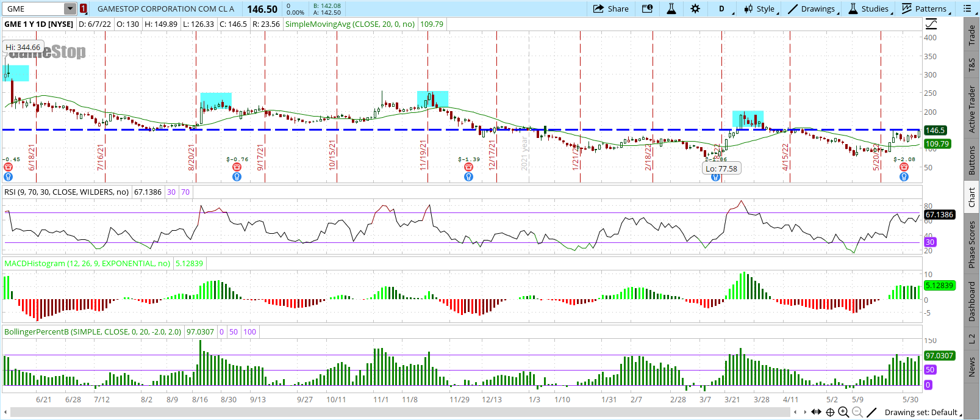Screen dimensions: 980x420
Task: Open the News sidebar tab
Action: 972,367
